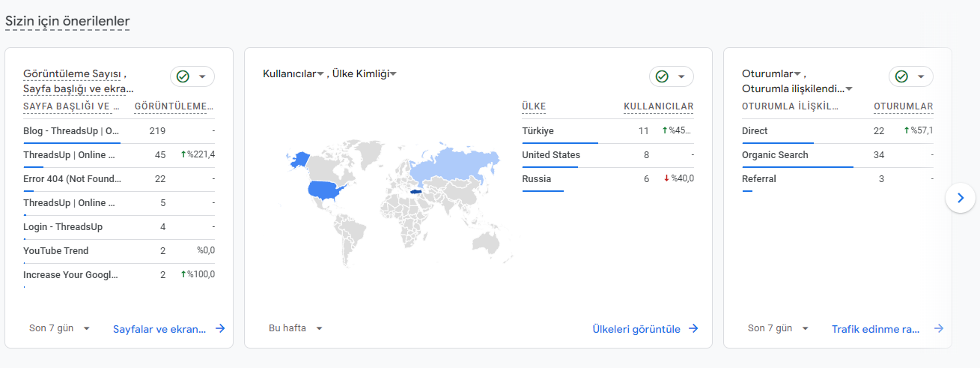980x368 pixels.
Task: Click green checkmark status on Kullanıcılar card
Action: (x=662, y=76)
